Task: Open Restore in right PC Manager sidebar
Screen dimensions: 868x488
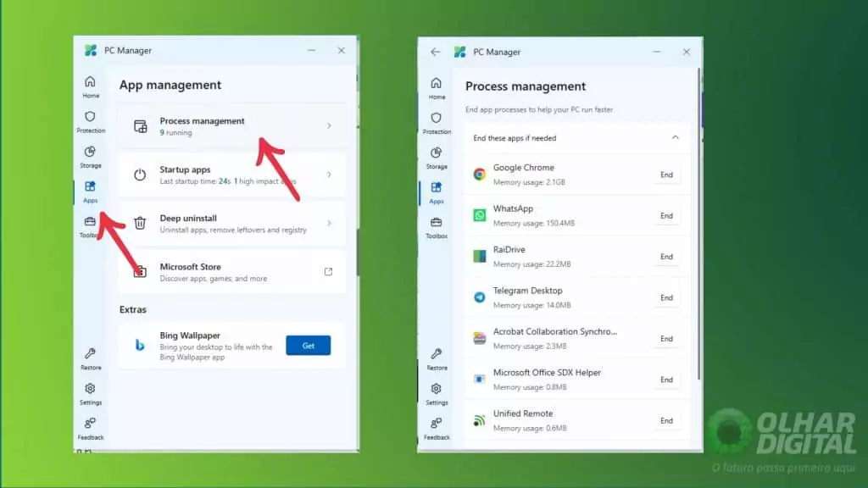Action: click(x=437, y=359)
